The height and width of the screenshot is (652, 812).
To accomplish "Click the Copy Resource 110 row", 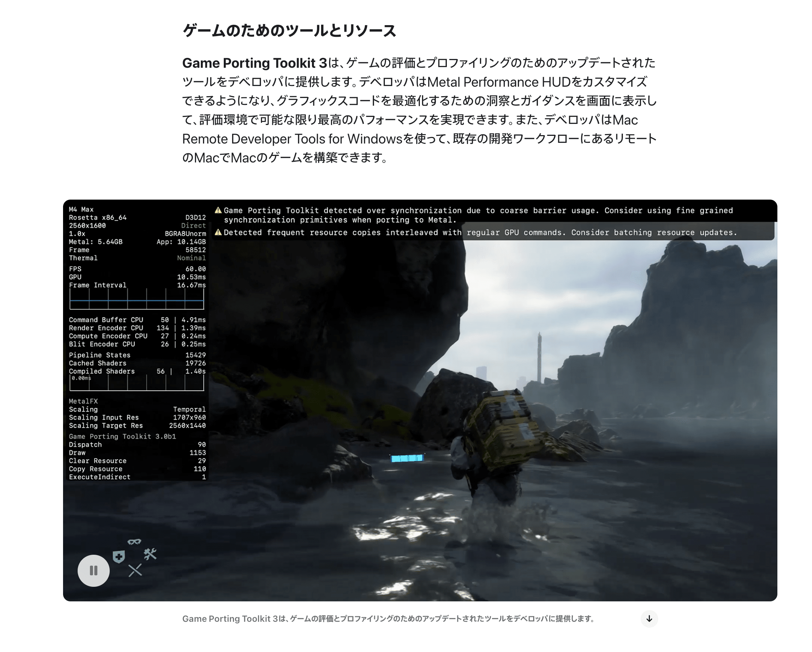I will tap(137, 469).
